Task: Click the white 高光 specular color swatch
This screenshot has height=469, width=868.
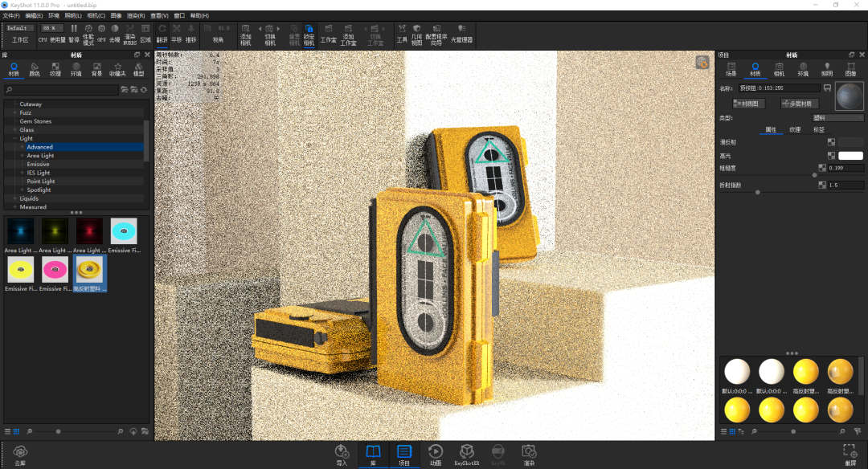Action: [x=850, y=155]
